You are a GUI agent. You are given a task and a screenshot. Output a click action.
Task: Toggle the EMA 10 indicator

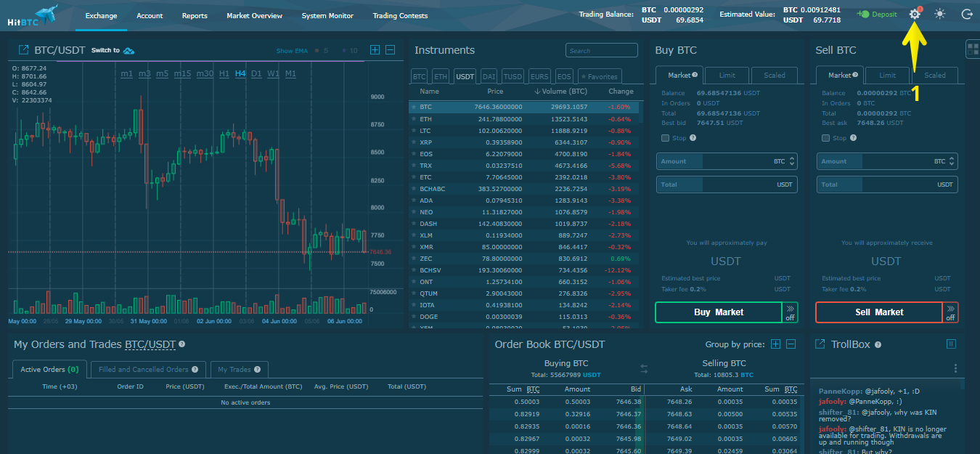(350, 51)
